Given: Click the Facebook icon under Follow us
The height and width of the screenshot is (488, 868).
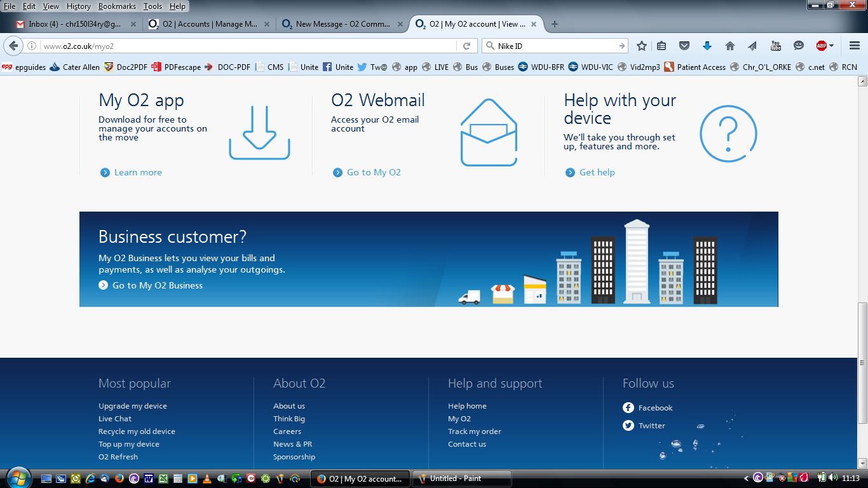Looking at the screenshot, I should 628,407.
